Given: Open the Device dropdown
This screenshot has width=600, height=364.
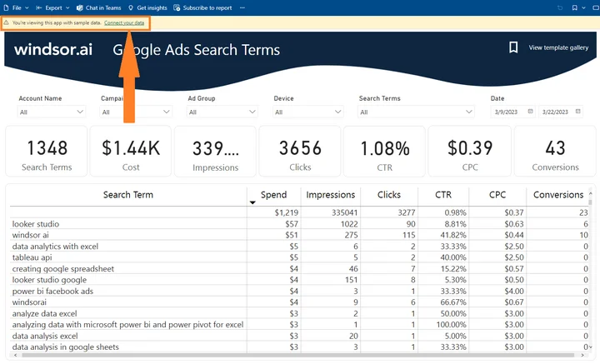Looking at the screenshot, I should 308,112.
